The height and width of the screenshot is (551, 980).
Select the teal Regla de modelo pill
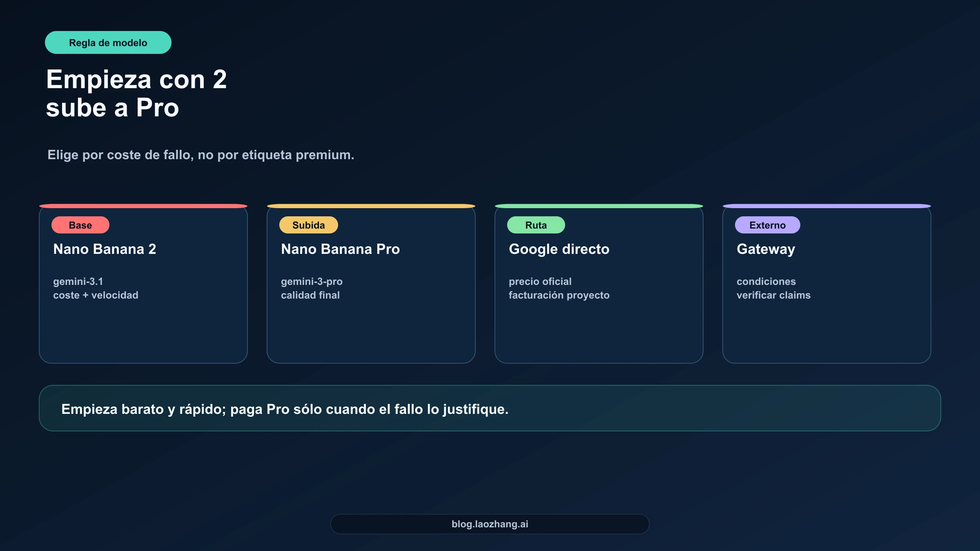click(x=108, y=42)
